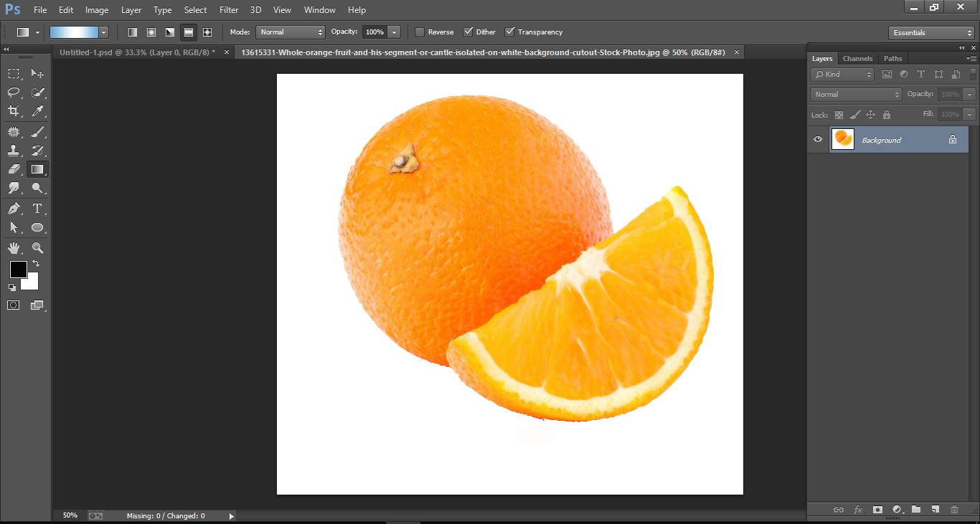This screenshot has width=980, height=524.
Task: Select the Horizontal Type tool
Action: (37, 209)
